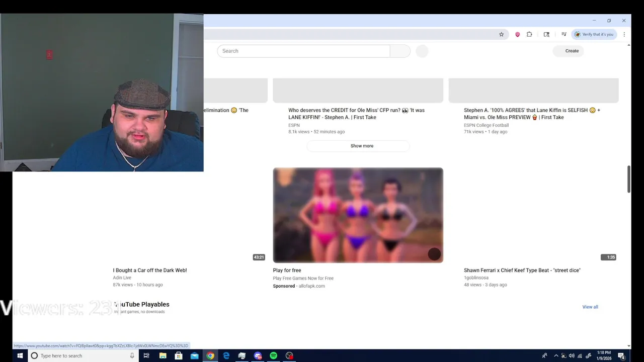The width and height of the screenshot is (644, 362).
Task: Visit allofapk.com sponsored link
Action: [x=311, y=286]
